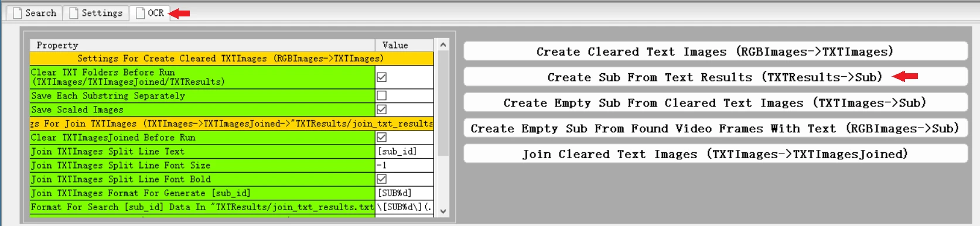Click Create Empty Sub From Found Video Frames
The width and height of the screenshot is (980, 226).
click(715, 129)
